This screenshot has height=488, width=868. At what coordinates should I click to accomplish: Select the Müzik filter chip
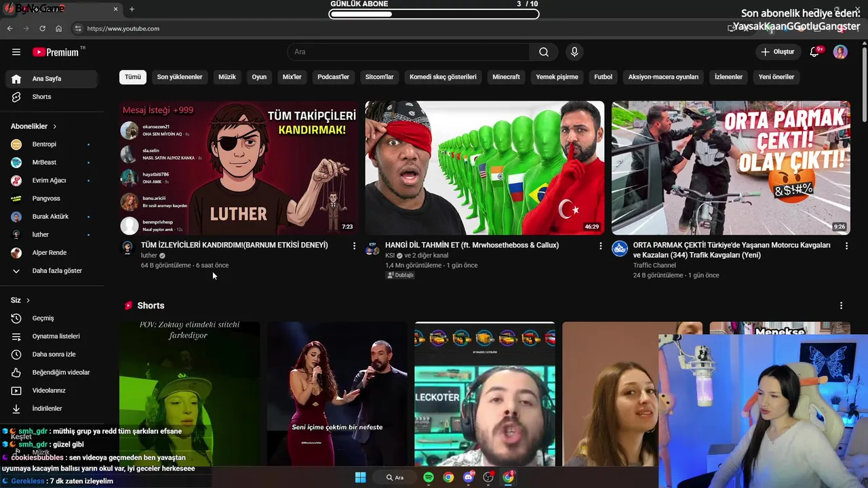(x=227, y=77)
